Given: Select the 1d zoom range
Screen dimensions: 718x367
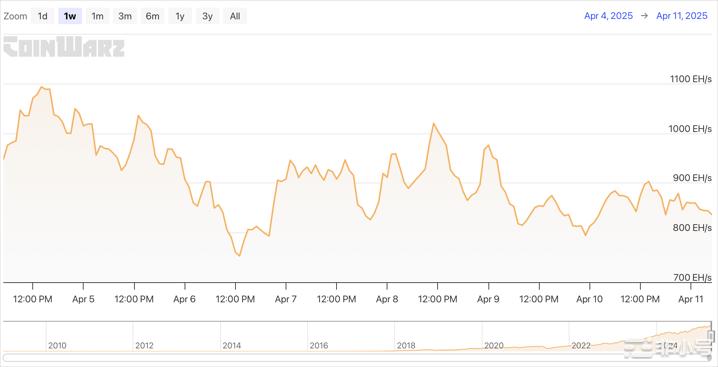Looking at the screenshot, I should (x=43, y=16).
